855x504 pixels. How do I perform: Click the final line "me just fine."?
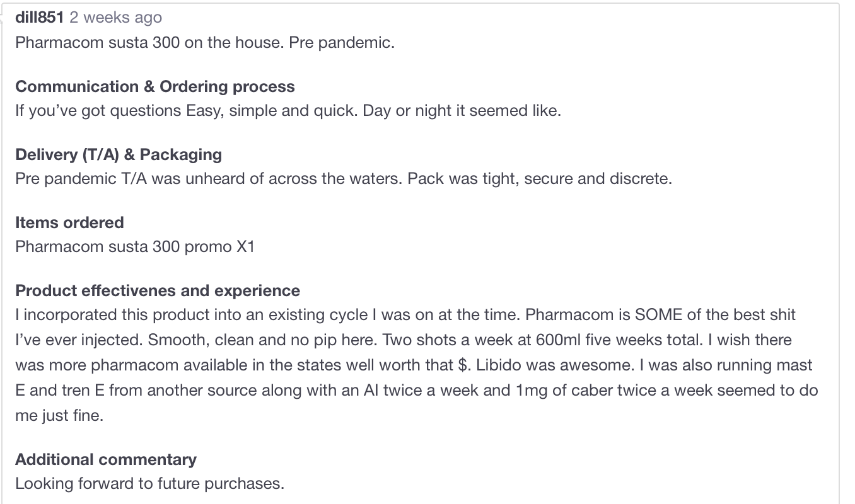click(x=59, y=416)
